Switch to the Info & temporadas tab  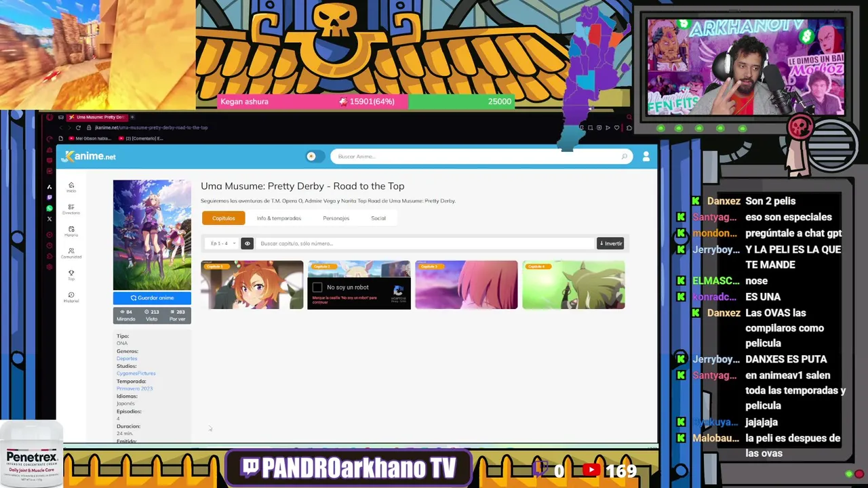(x=279, y=218)
